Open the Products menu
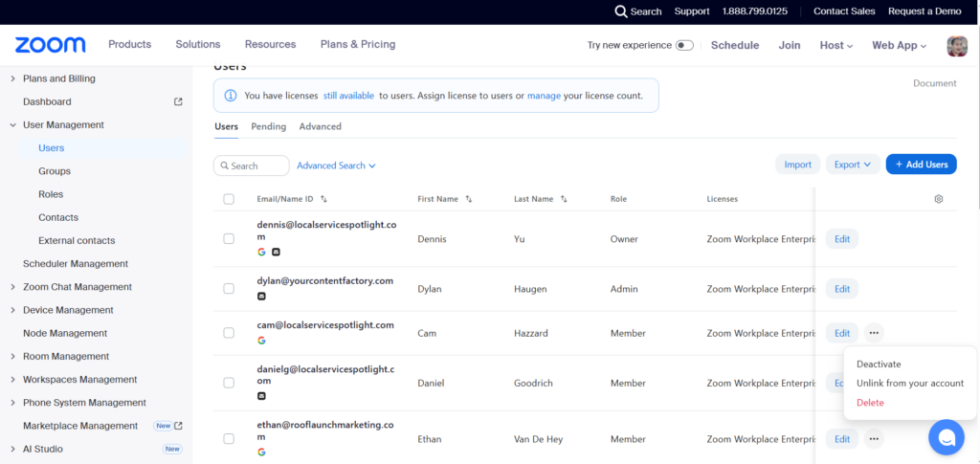Screen dimensions: 980x464 129,44
